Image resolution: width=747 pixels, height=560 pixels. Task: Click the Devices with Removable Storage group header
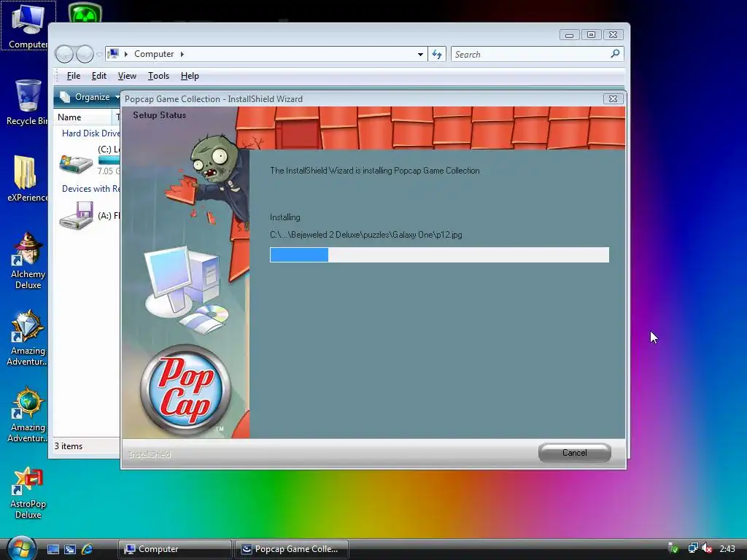pos(90,189)
